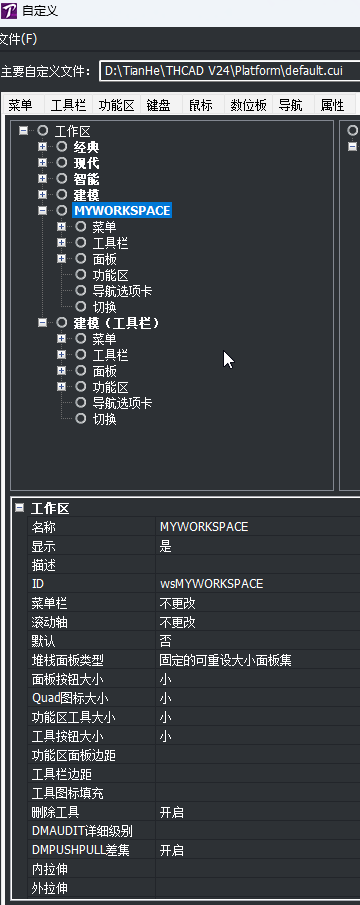
Task: Collapse the 工作区 root node
Action: pyautogui.click(x=24, y=131)
